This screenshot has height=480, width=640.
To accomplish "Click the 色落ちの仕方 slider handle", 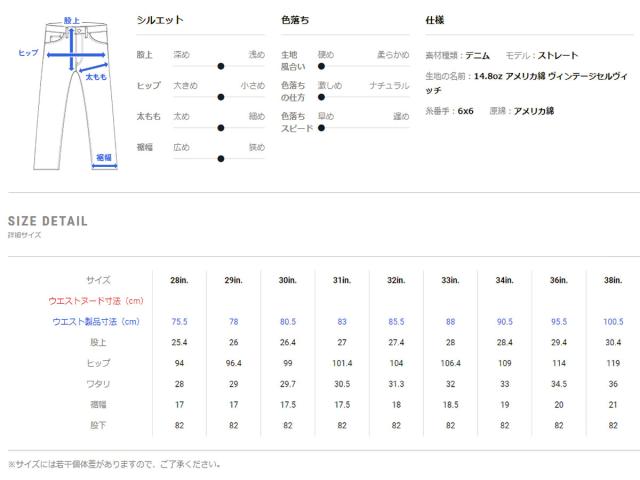I will (321, 97).
